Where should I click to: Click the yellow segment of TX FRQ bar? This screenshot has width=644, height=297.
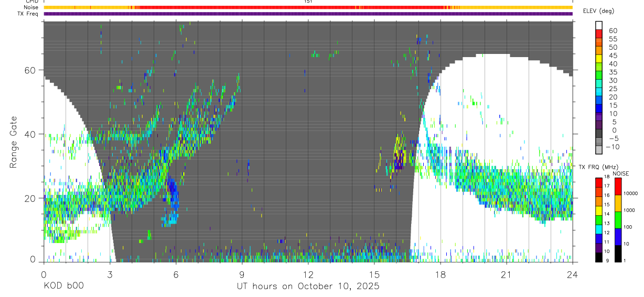tap(599, 210)
